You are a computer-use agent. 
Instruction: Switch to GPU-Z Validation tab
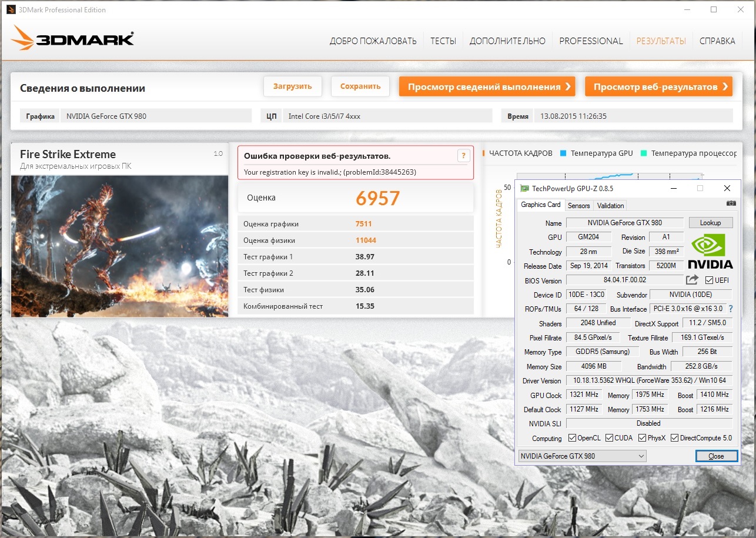(x=610, y=205)
